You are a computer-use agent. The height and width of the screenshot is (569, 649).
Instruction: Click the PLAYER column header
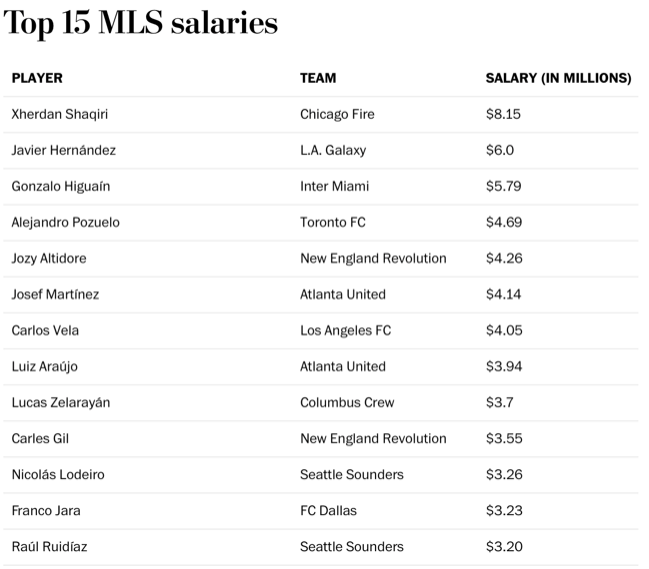tap(37, 78)
